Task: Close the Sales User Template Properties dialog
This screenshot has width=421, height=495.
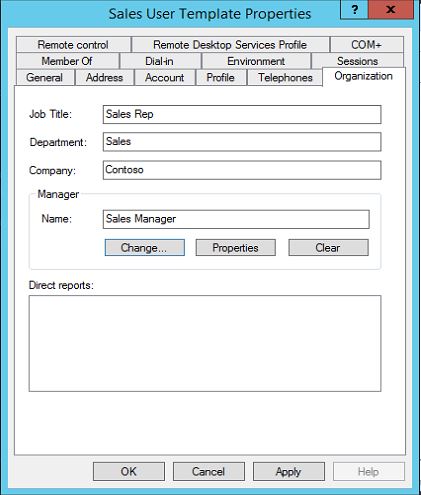Action: [391, 9]
